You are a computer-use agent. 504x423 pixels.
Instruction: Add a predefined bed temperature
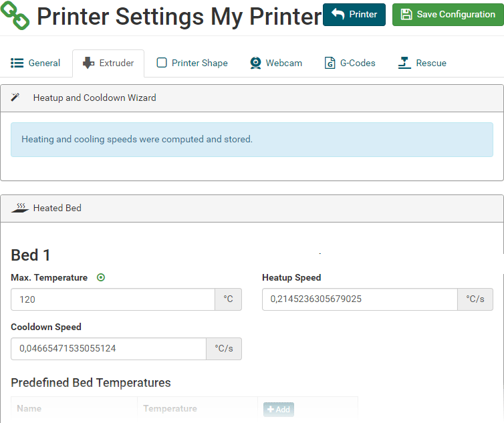click(x=278, y=409)
